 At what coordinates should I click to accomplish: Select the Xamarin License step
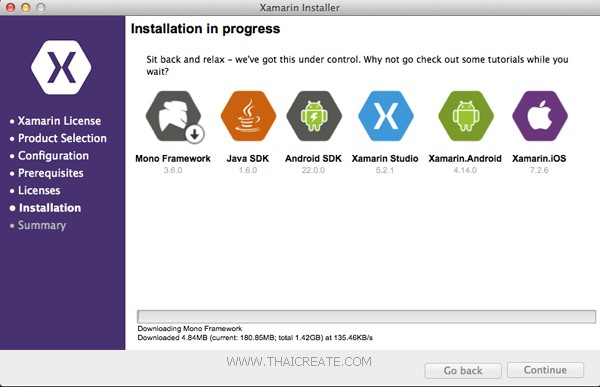pyautogui.click(x=59, y=121)
